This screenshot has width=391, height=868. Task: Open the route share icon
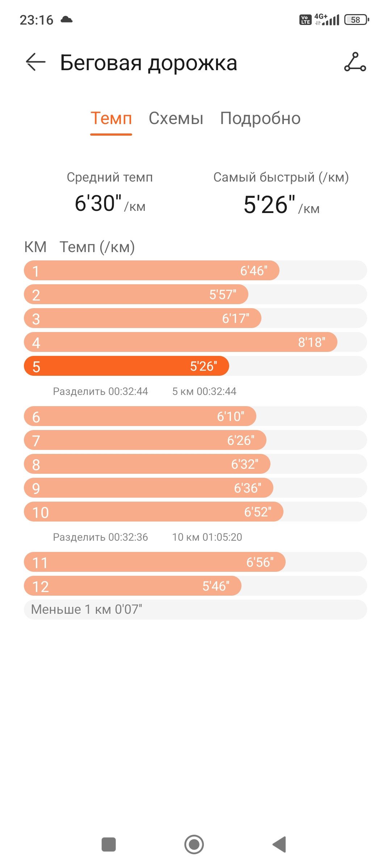coord(355,62)
